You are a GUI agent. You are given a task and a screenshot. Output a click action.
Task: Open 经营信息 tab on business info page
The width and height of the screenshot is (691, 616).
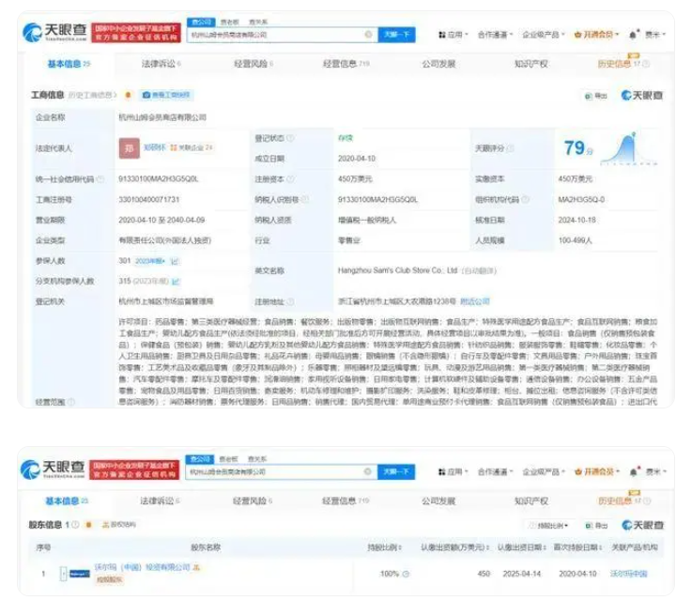[x=345, y=64]
